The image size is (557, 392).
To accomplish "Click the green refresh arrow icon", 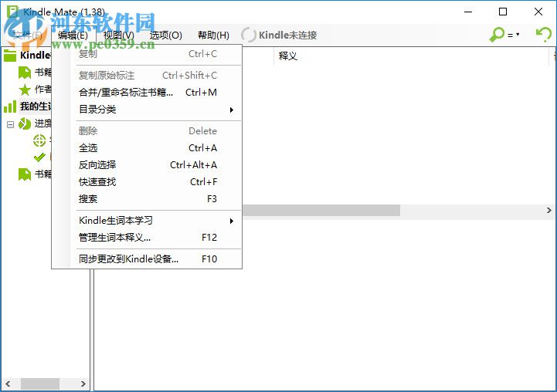I will (544, 35).
